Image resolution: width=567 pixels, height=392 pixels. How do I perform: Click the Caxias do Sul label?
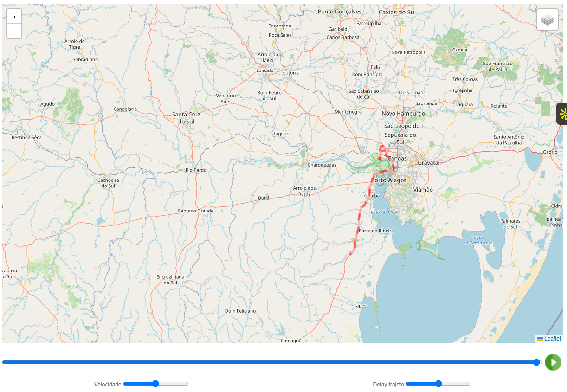pos(397,12)
